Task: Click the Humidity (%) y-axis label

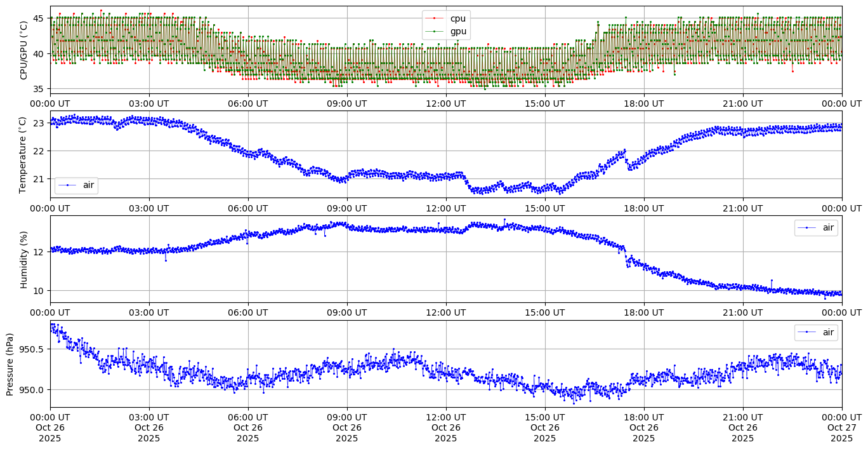Action: 24,259
